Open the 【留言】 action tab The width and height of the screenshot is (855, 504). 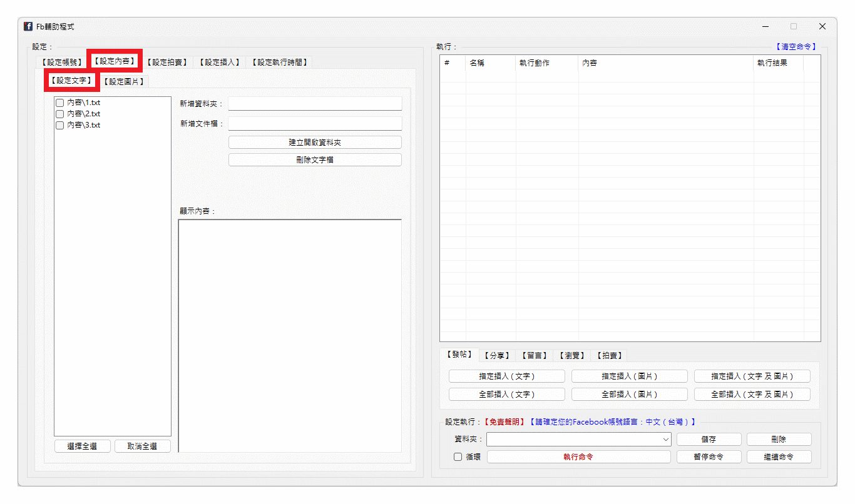pos(533,356)
